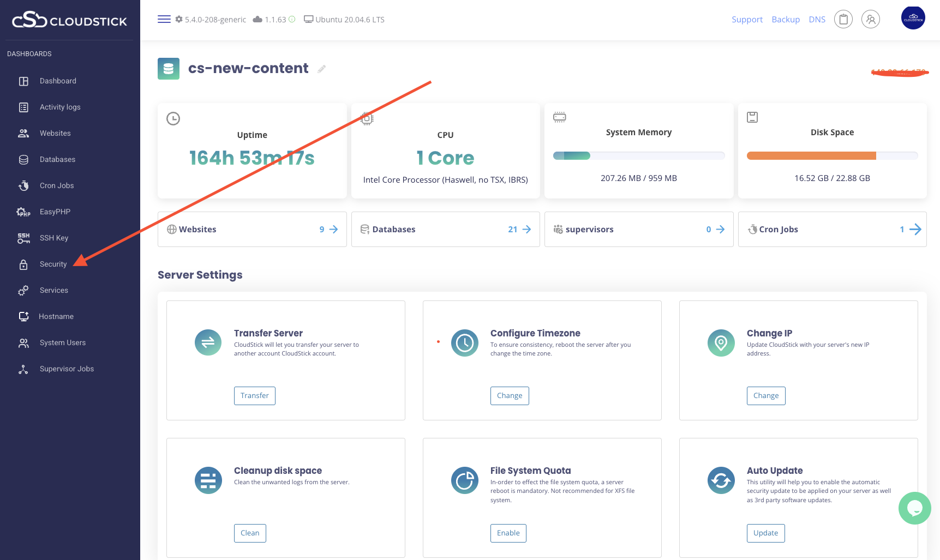Click the Transfer Server round icon
This screenshot has width=940, height=560.
[208, 343]
